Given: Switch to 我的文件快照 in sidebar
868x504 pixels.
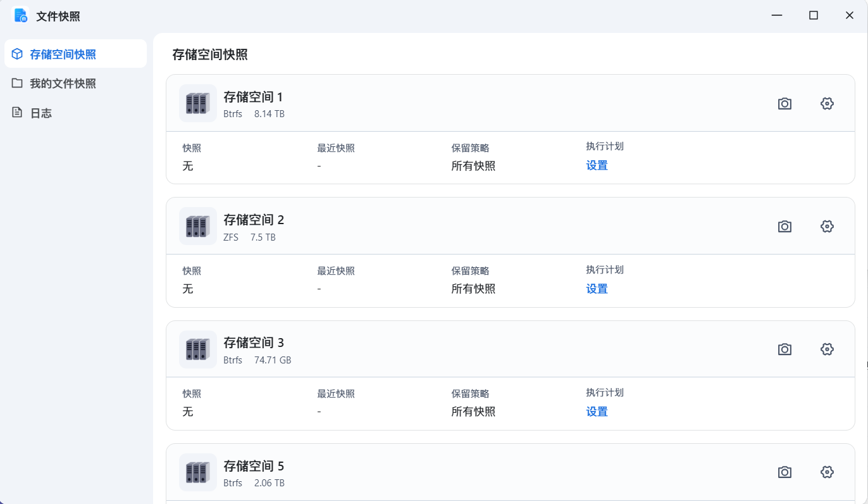Looking at the screenshot, I should (63, 84).
